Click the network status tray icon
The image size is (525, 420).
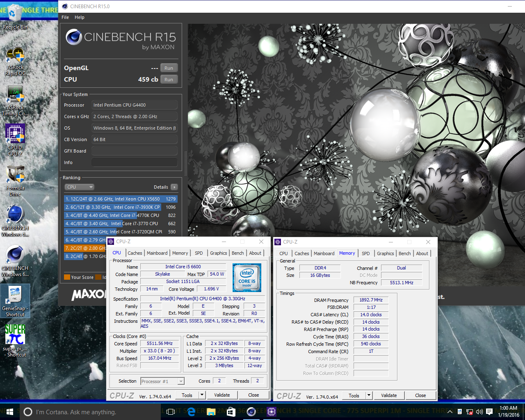point(470,412)
